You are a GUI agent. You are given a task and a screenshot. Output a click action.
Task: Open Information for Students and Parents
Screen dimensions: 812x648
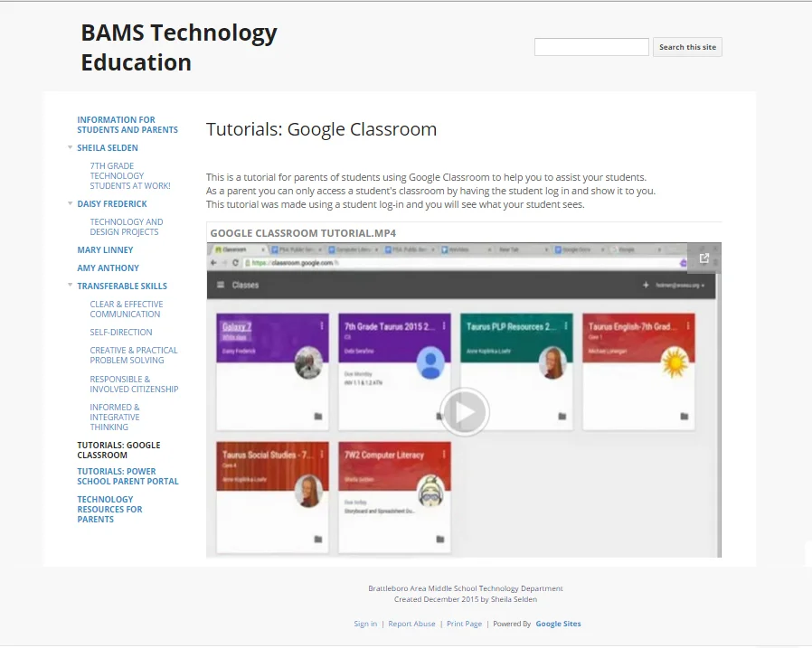pyautogui.click(x=127, y=124)
